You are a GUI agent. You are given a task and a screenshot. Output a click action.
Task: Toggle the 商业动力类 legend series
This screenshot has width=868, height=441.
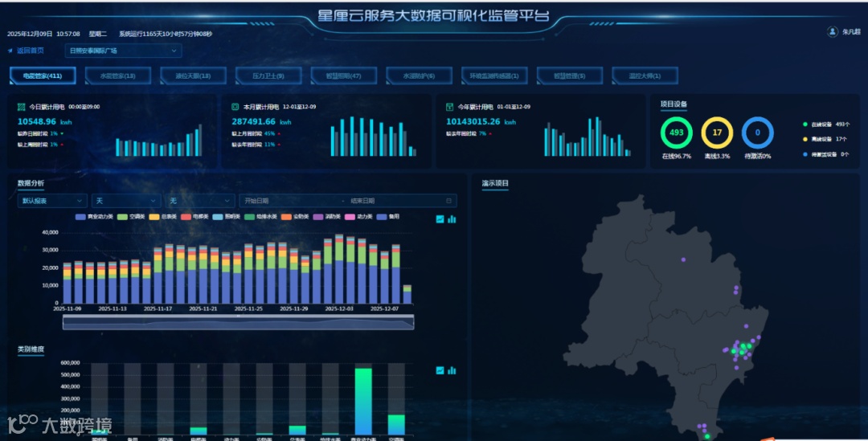click(94, 217)
